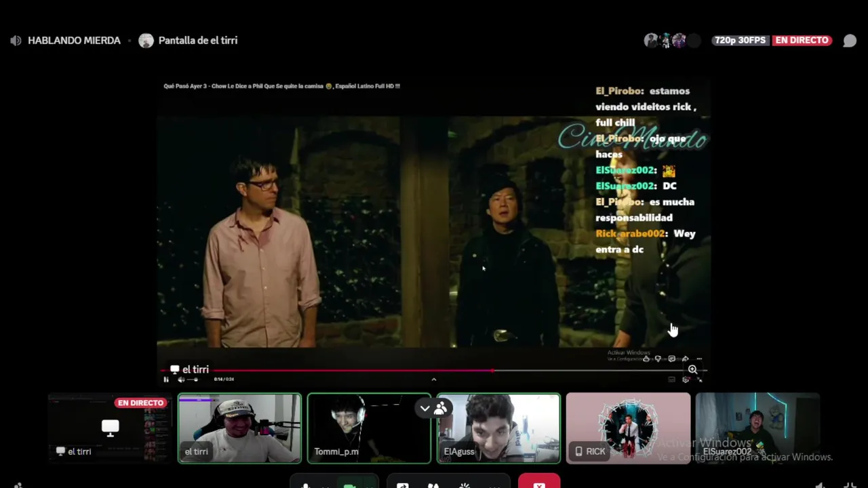
Task: Open more options dots in call bar
Action: 495,485
